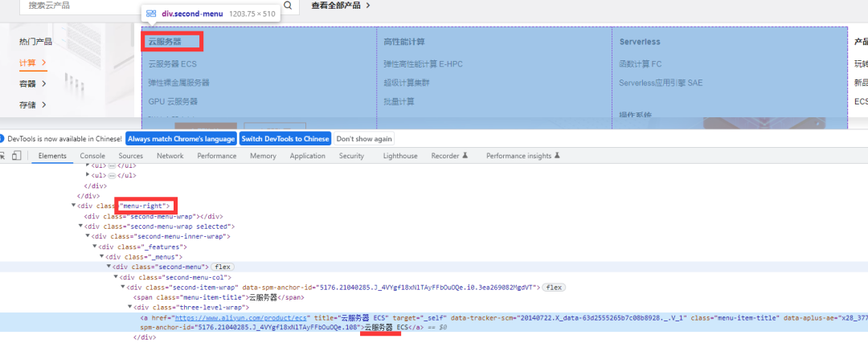Click the aliyun.com/product/ecs href link
This screenshot has width=868, height=343.
242,318
